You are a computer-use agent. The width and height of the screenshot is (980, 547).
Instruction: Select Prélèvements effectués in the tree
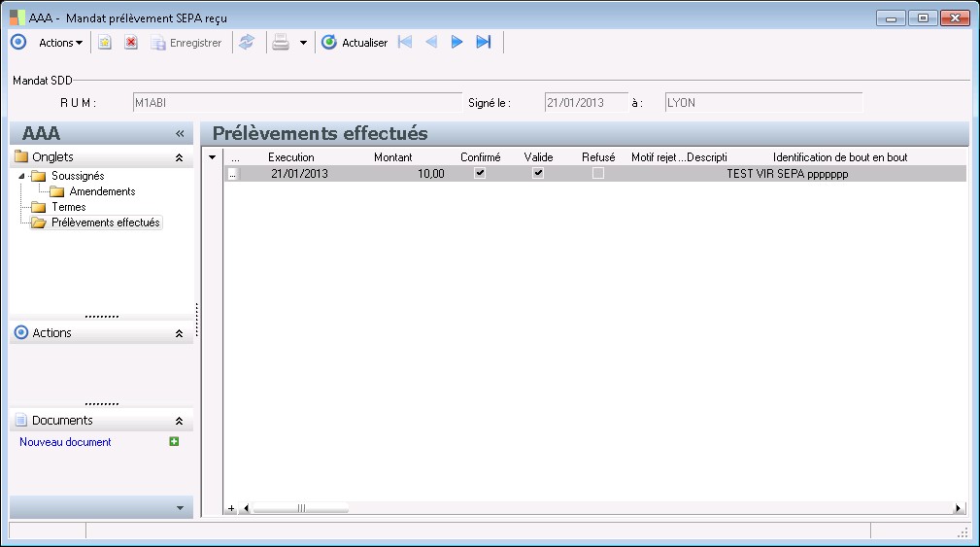click(105, 222)
